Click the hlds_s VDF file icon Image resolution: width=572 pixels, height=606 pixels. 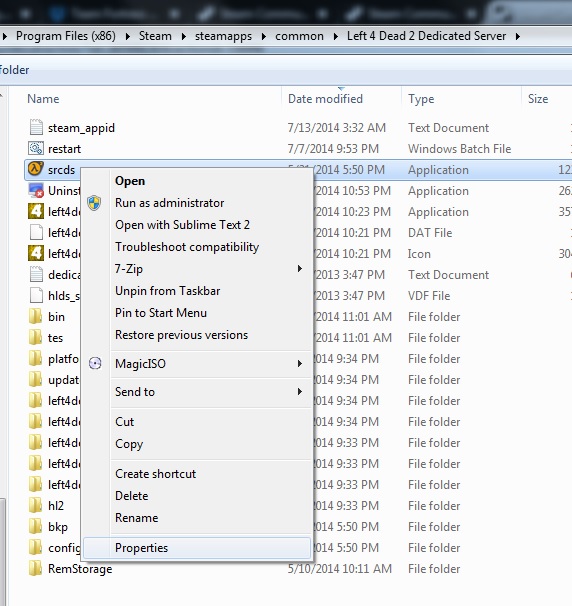coord(36,295)
